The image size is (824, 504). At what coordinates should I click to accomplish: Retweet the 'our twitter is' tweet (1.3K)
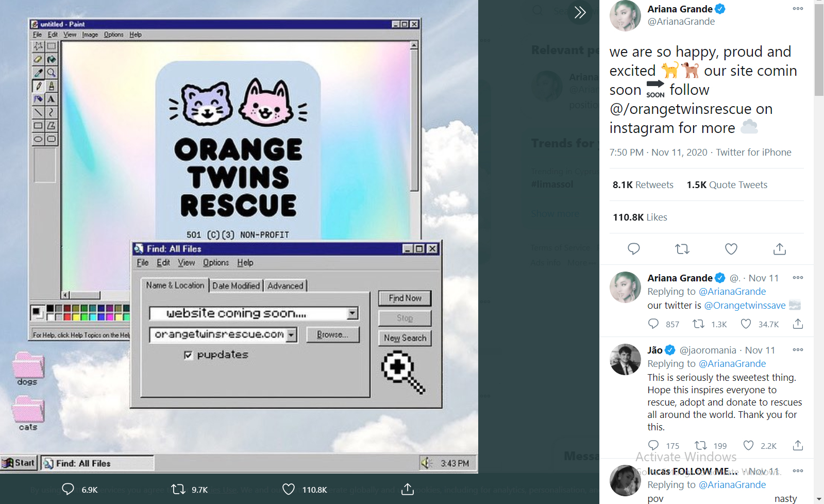698,324
